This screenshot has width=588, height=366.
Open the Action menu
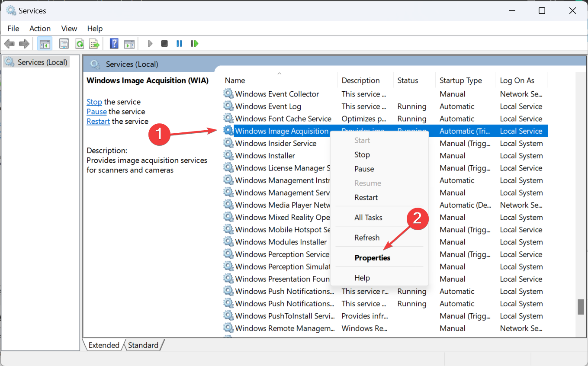click(x=40, y=28)
